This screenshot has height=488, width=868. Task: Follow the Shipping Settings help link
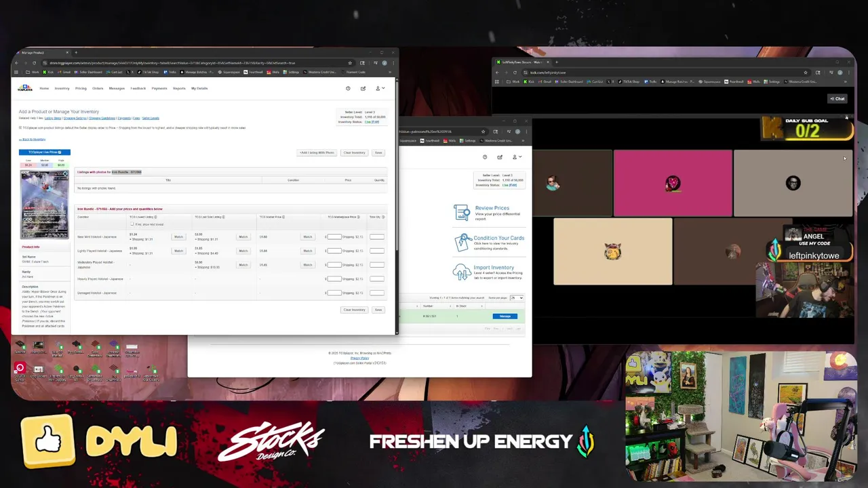[x=75, y=118]
